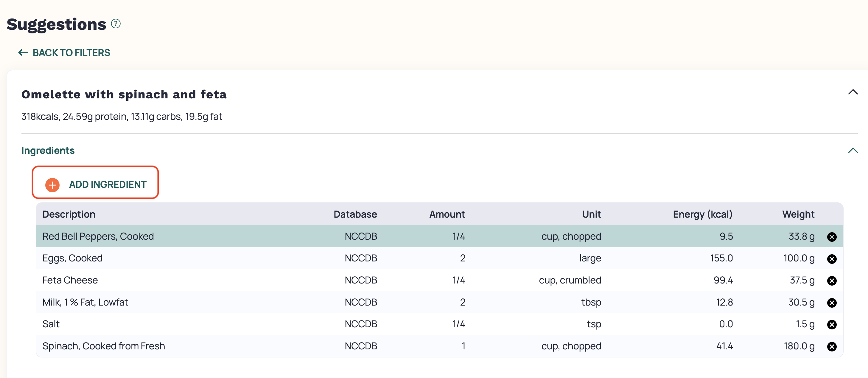Remove Eggs, Cooked ingredient
868x378 pixels.
click(832, 259)
